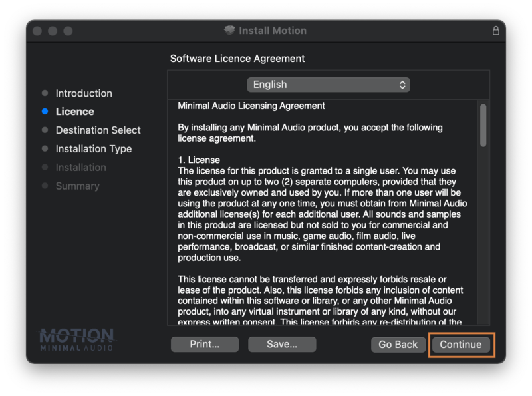Click the Go Back button
Viewport: 532px width, 396px height.
click(398, 345)
